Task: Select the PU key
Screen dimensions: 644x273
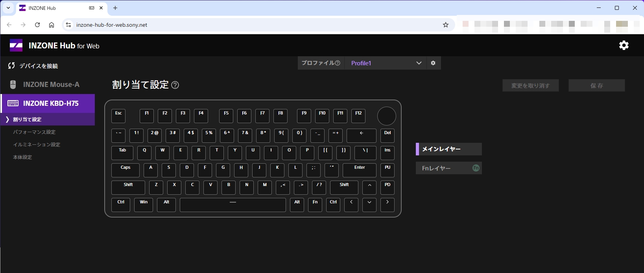Action: pyautogui.click(x=388, y=170)
